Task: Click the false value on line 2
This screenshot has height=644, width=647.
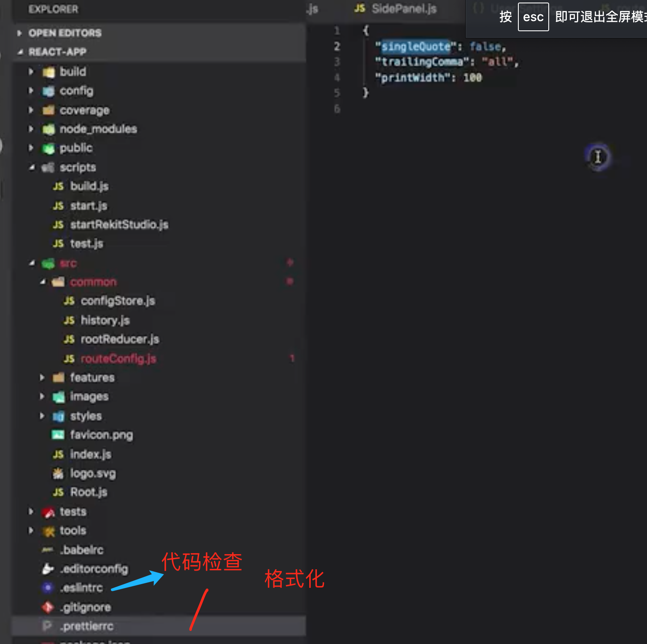Action: tap(485, 46)
